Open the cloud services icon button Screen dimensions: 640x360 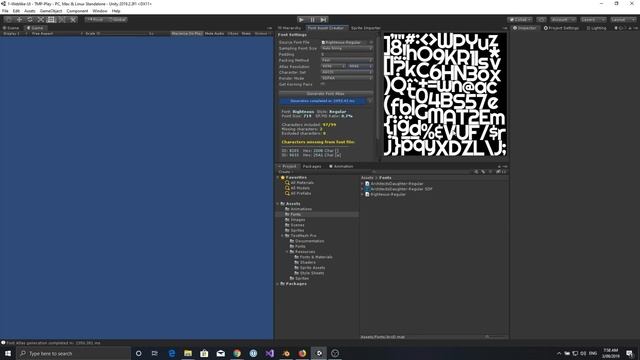coord(541,20)
